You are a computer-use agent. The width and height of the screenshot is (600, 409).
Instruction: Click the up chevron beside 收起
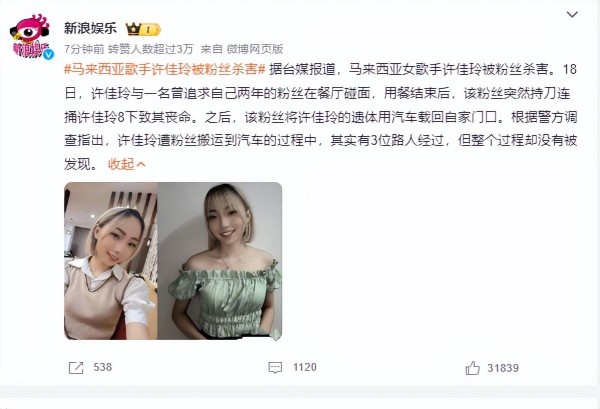[140, 165]
